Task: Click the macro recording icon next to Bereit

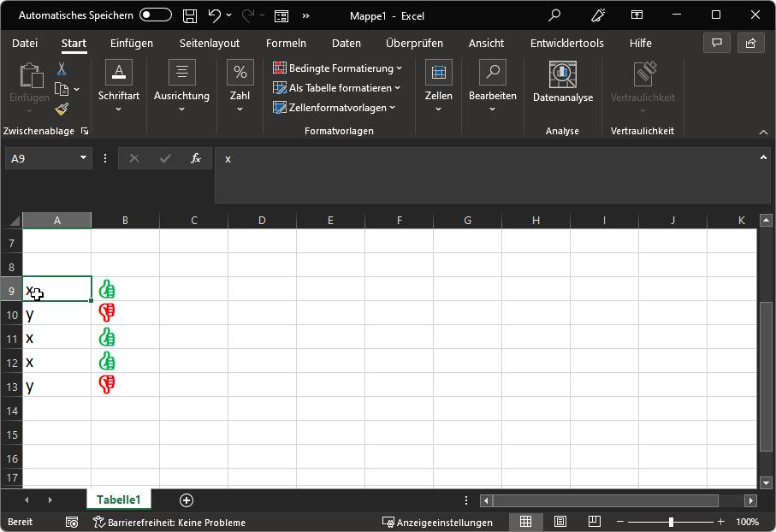Action: point(72,522)
